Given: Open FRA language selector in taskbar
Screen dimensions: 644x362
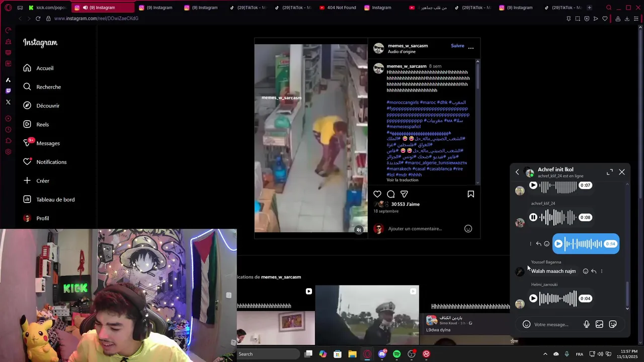Looking at the screenshot, I should pyautogui.click(x=580, y=354).
